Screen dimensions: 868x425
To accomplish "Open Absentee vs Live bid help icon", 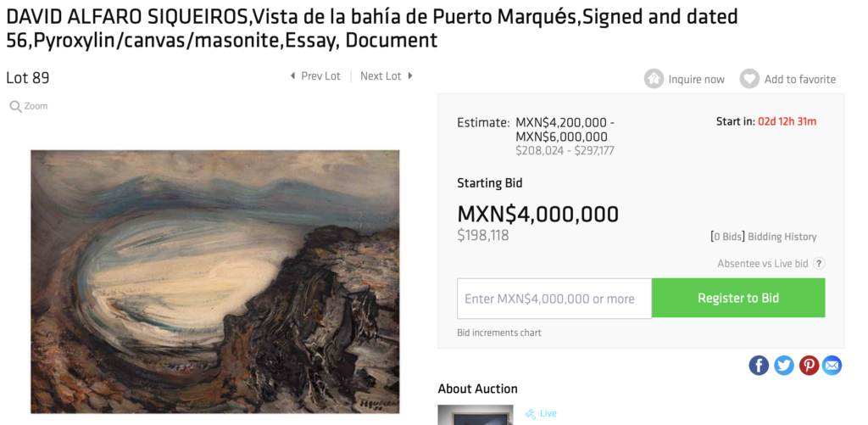I will click(x=819, y=264).
